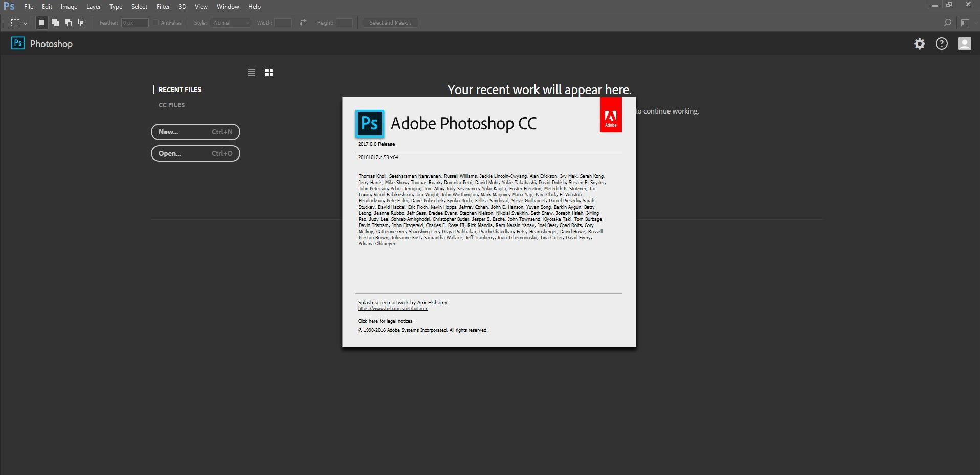The width and height of the screenshot is (980, 475).
Task: Restore down the Photoshop window
Action: tap(949, 5)
